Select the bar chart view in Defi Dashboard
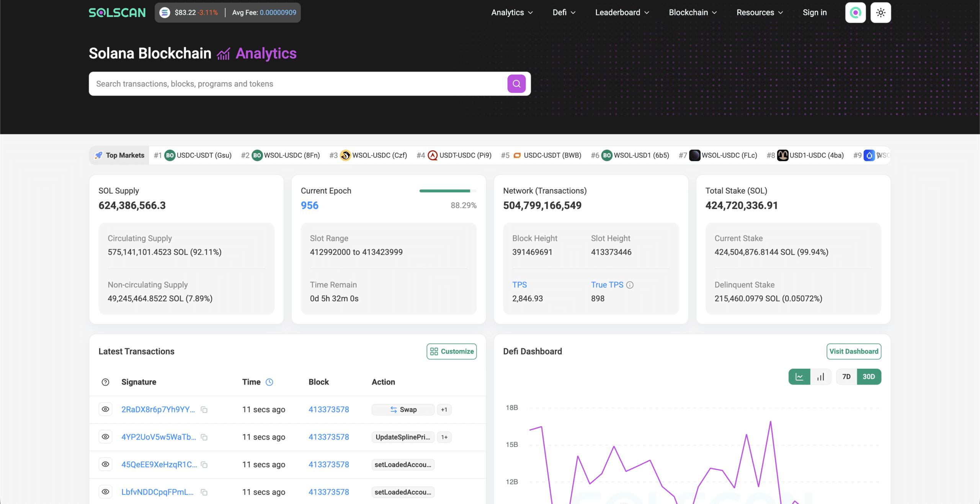 [x=821, y=376]
